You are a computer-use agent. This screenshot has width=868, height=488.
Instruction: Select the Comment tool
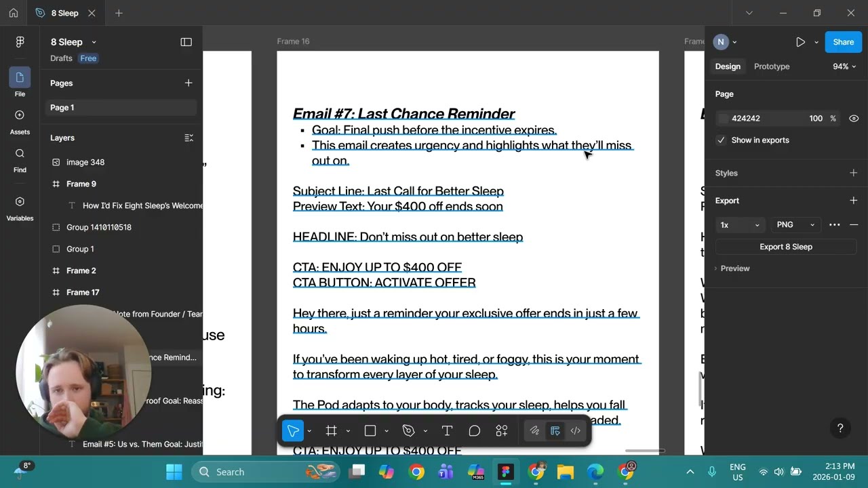pyautogui.click(x=474, y=430)
